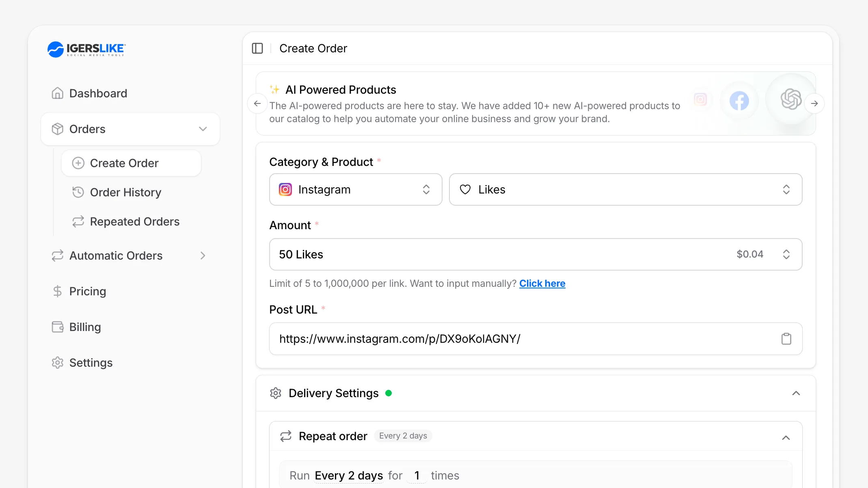Click the Facebook icon in banner
The width and height of the screenshot is (868, 488).
coord(739,101)
